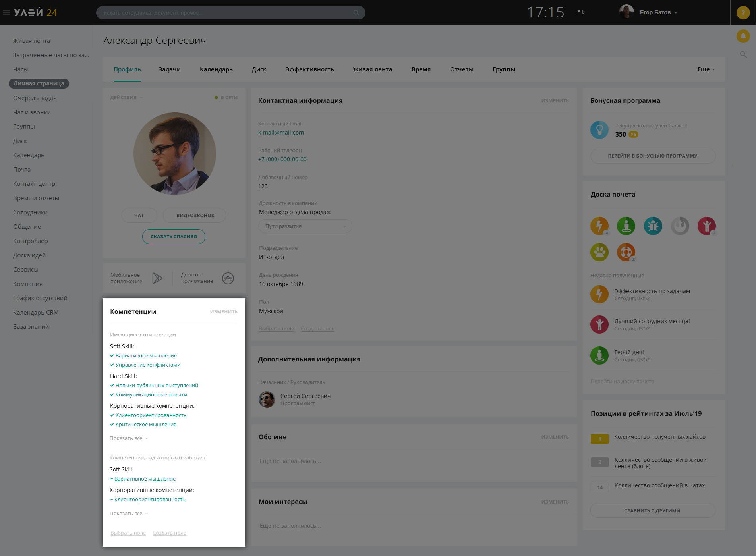Click the ЧАТ button

point(139,215)
